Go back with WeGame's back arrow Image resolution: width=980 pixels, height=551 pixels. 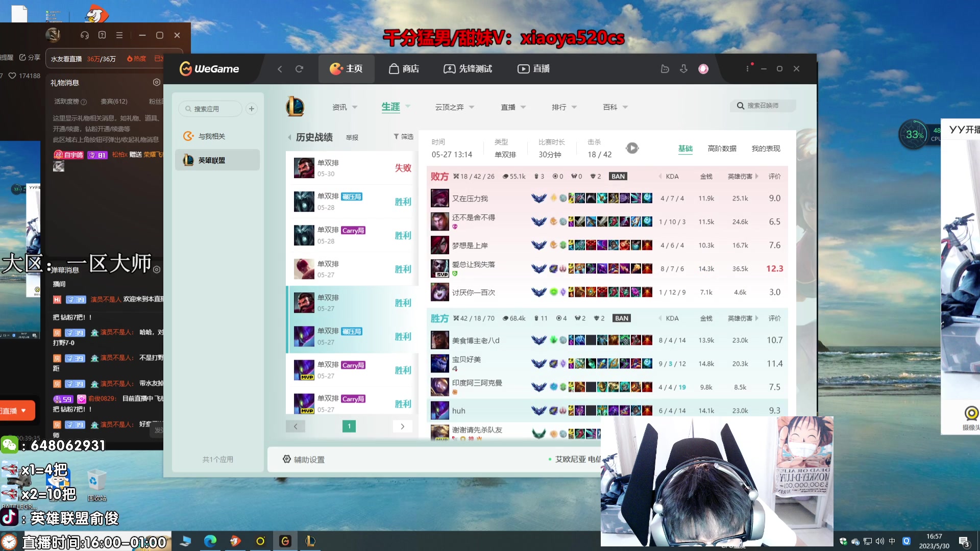[280, 69]
